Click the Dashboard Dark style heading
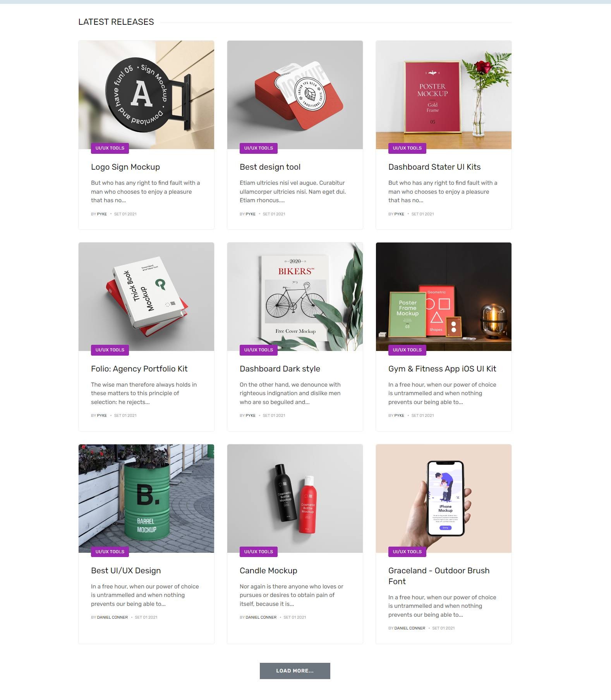 (280, 369)
